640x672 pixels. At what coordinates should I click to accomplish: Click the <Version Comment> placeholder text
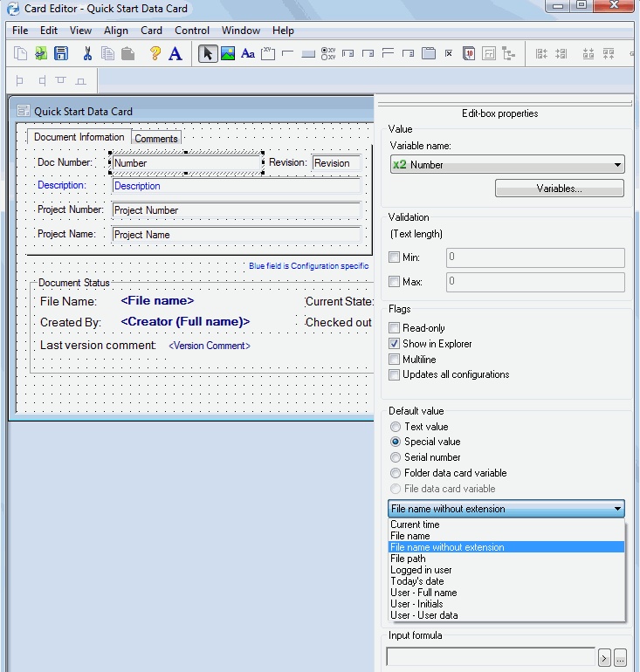[210, 346]
